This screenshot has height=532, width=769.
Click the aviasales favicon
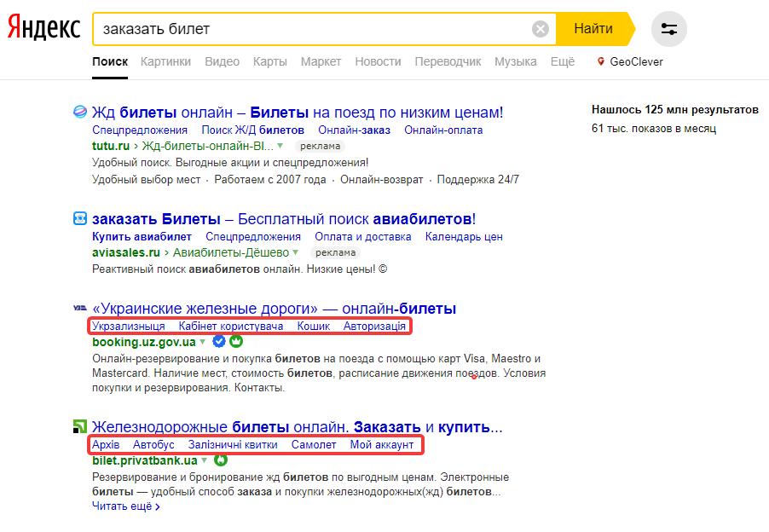click(x=79, y=218)
